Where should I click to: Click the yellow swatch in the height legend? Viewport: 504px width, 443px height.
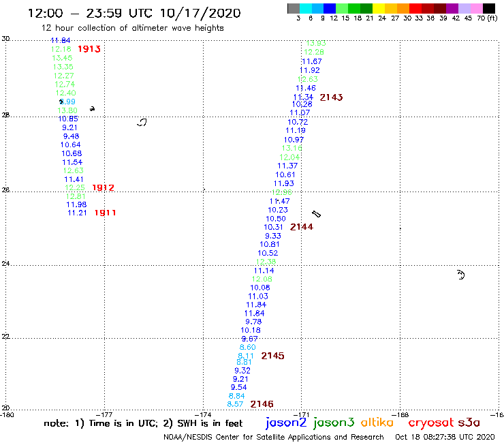coord(379,8)
